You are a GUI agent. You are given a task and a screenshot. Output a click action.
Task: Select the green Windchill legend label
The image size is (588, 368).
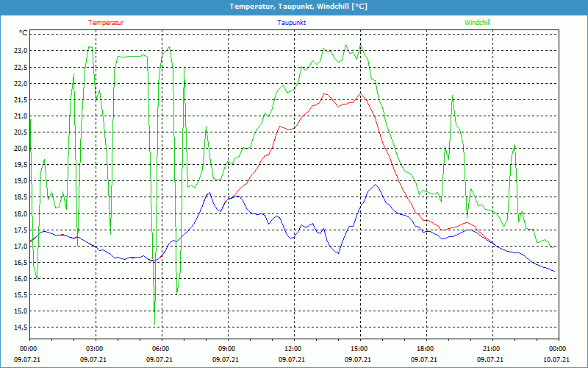(x=478, y=23)
